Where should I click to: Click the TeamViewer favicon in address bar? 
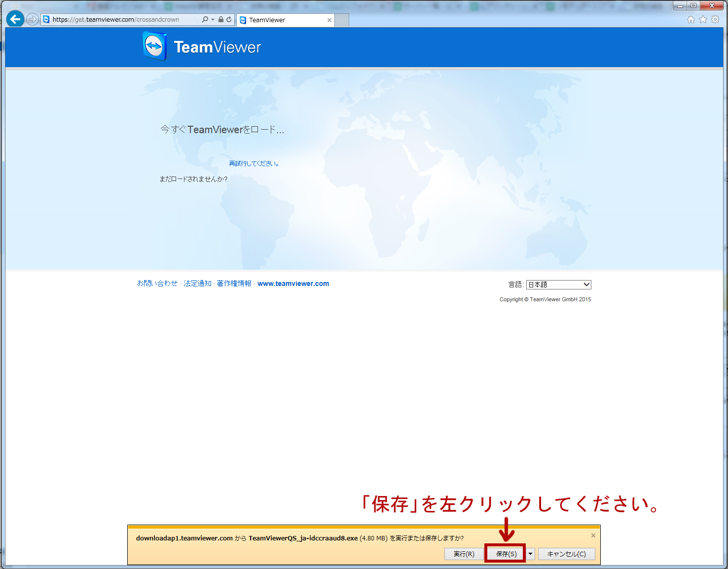(46, 20)
